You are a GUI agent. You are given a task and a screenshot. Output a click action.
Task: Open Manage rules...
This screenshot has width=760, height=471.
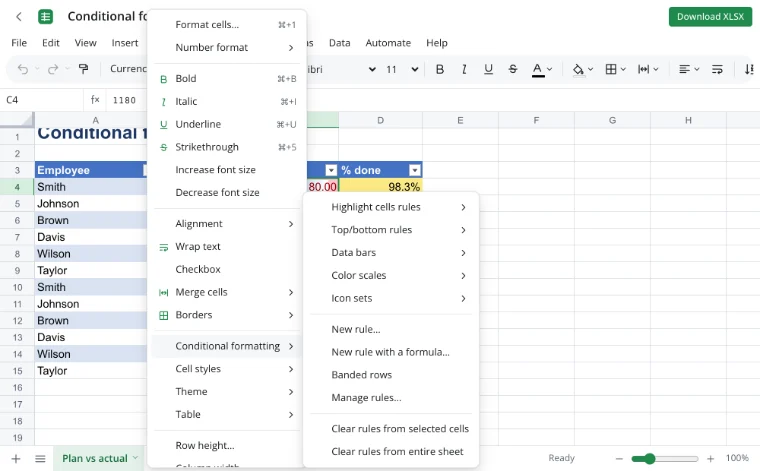391,398
